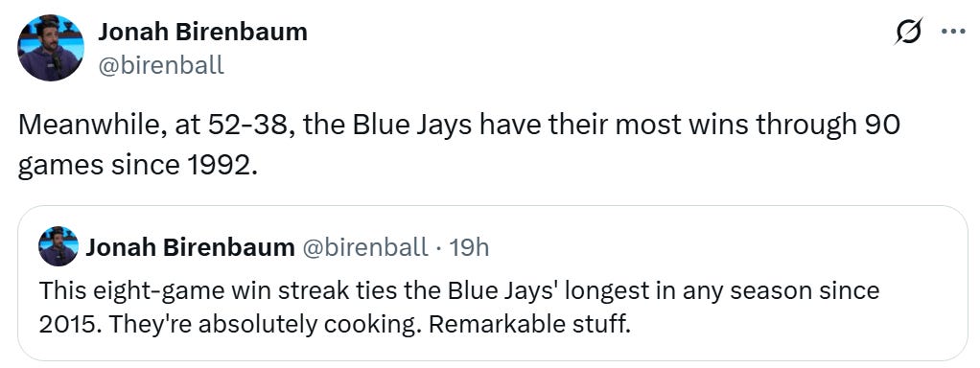Select Jonah Birenbaum name inside quoted post
The height and width of the screenshot is (368, 980).
point(190,247)
